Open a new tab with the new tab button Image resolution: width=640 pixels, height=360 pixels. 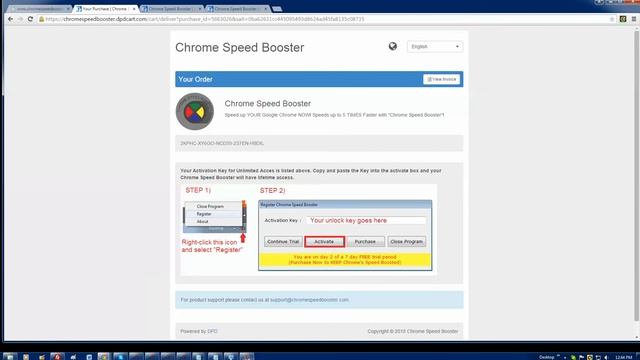pos(277,9)
